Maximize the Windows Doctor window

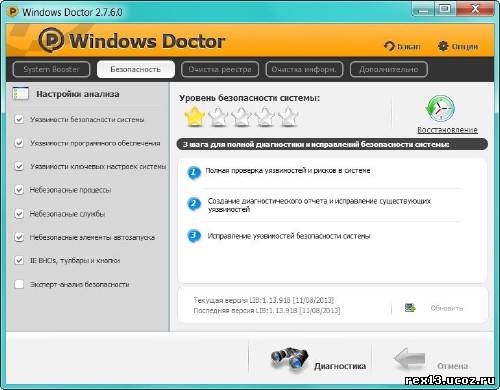point(445,9)
